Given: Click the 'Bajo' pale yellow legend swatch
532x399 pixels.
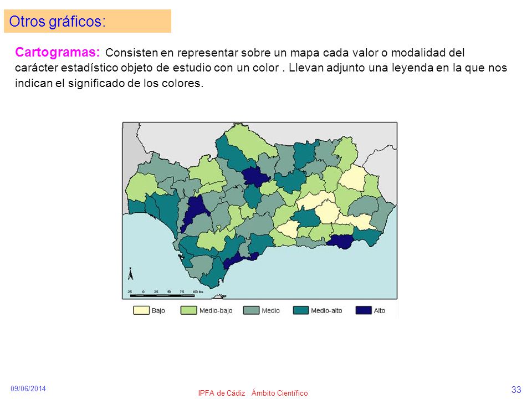Looking at the screenshot, I should pyautogui.click(x=141, y=310).
